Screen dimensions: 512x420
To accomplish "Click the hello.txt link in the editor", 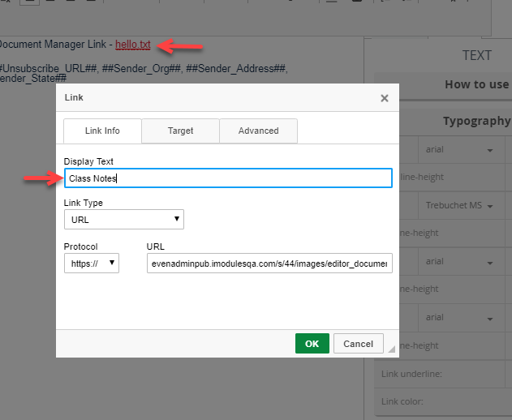I will click(x=133, y=44).
